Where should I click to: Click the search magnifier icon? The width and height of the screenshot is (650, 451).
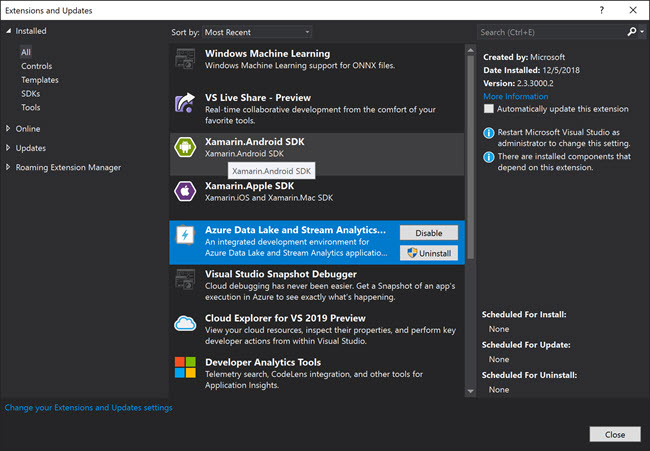[x=632, y=32]
